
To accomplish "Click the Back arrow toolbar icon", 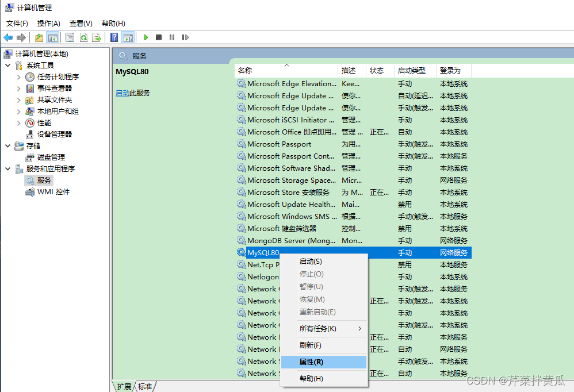I will (8, 37).
